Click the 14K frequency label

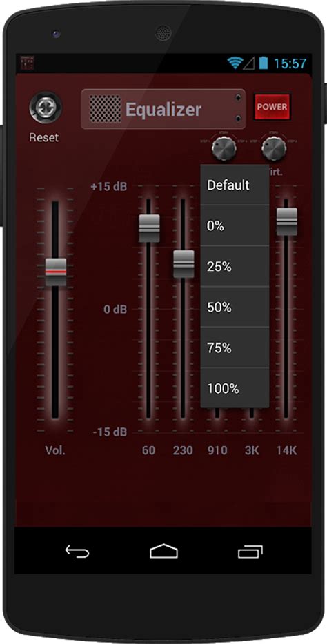(x=286, y=450)
